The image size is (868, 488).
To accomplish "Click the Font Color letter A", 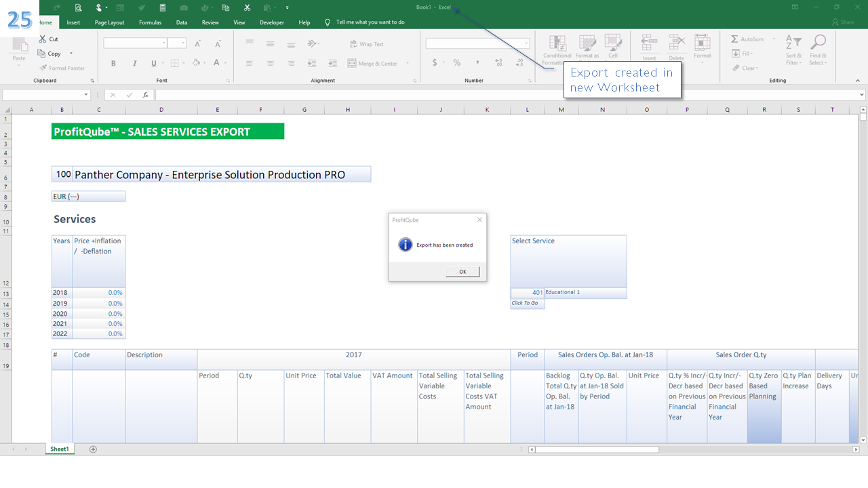I will click(216, 63).
